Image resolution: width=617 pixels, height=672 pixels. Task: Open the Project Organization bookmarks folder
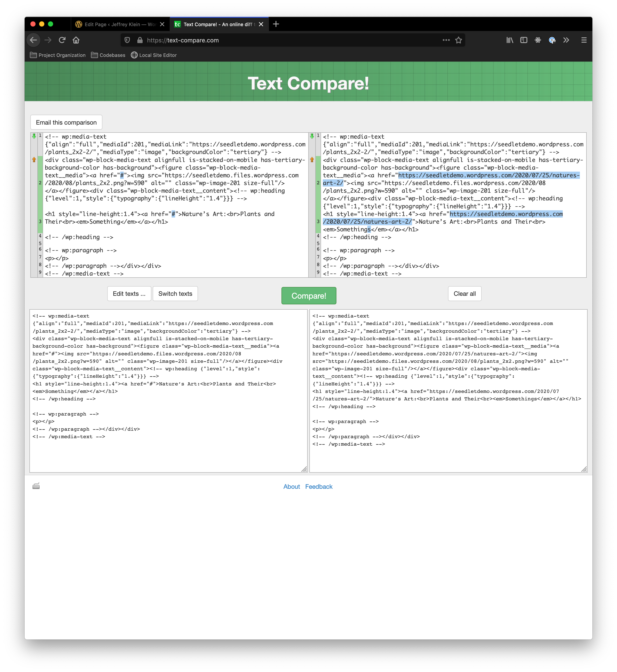coord(58,55)
